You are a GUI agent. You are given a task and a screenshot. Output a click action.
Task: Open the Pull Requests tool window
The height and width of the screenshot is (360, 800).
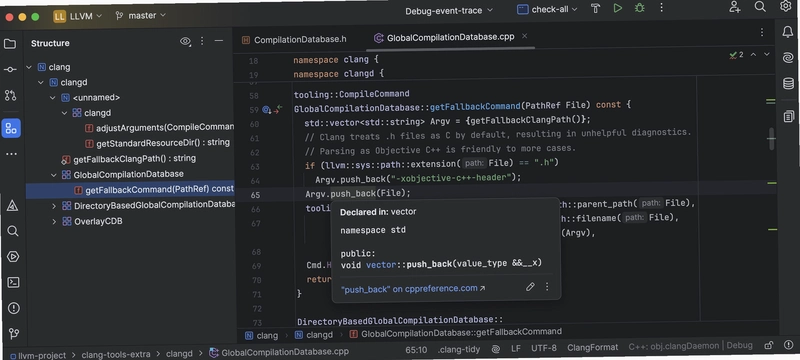10,95
